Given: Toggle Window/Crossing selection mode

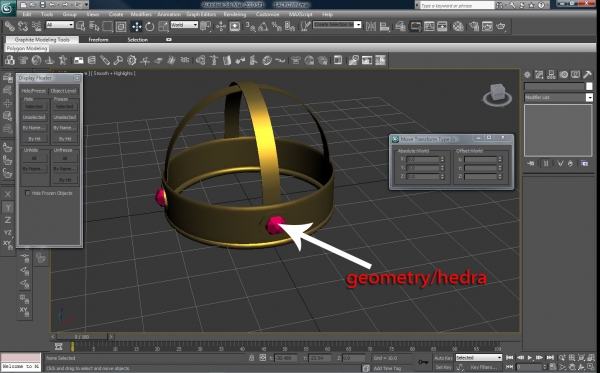Looking at the screenshot, I should 121,26.
